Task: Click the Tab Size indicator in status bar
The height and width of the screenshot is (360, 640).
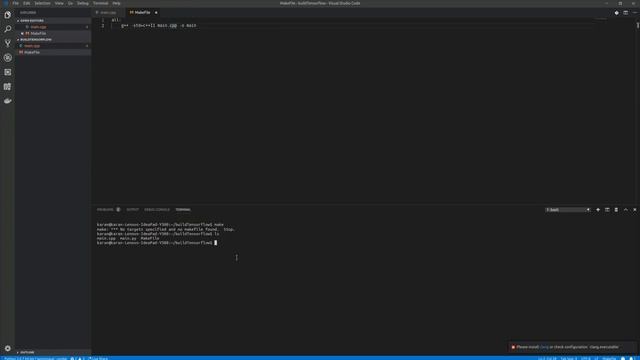Action: (569, 358)
